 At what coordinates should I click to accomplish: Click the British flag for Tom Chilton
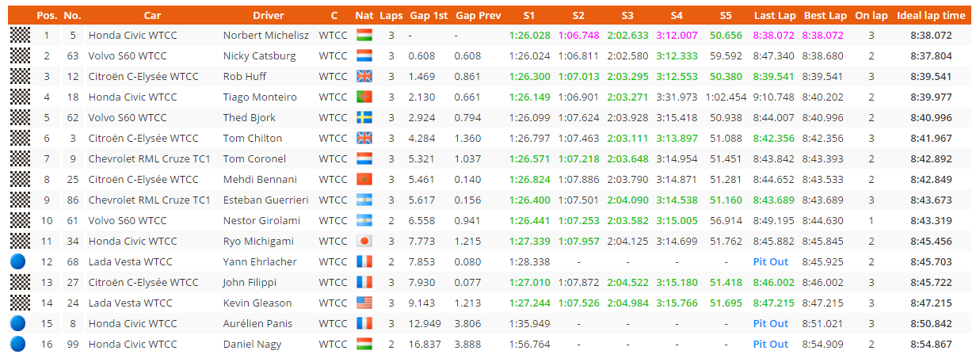tap(364, 139)
